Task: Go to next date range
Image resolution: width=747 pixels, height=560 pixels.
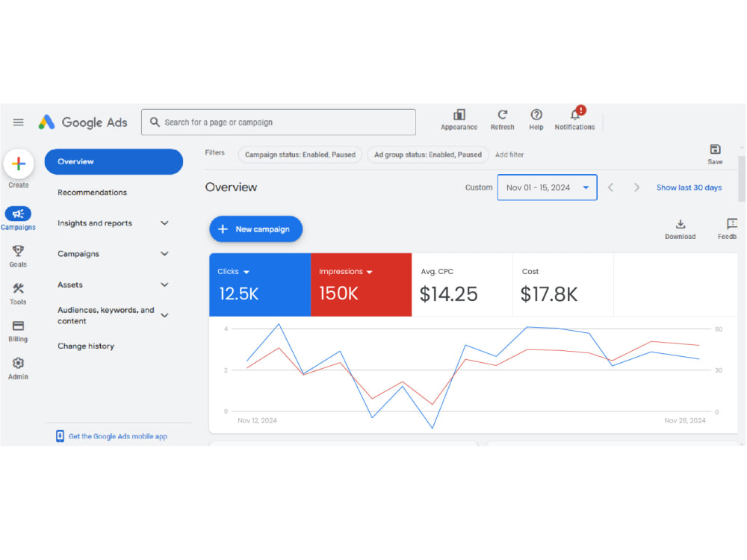Action: (x=636, y=187)
